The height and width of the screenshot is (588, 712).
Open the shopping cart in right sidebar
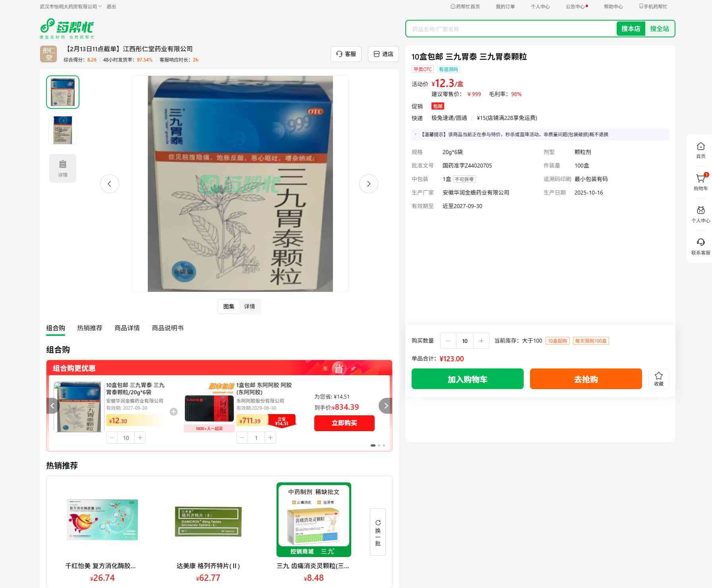coord(700,182)
